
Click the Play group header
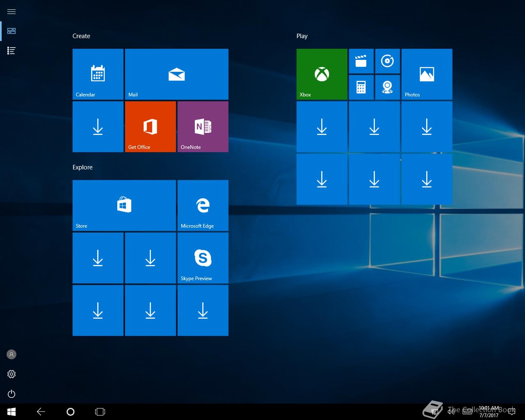[x=302, y=36]
